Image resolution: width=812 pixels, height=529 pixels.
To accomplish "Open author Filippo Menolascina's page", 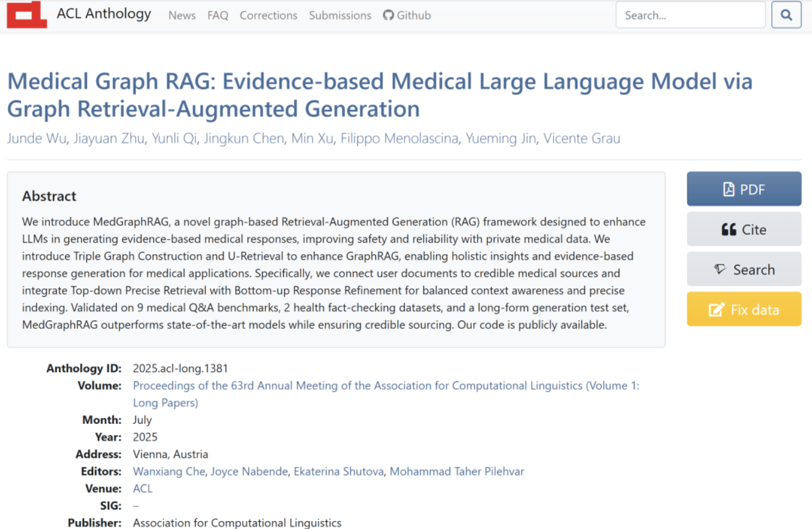I will tap(399, 139).
